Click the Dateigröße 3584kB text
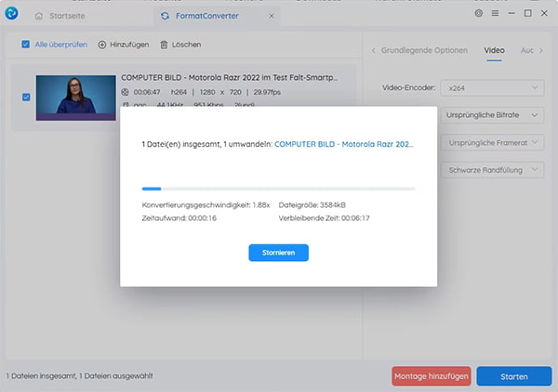The width and height of the screenshot is (558, 392). [x=312, y=205]
